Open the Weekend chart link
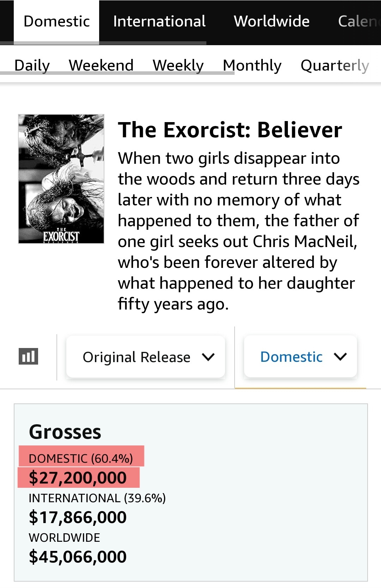 pyautogui.click(x=101, y=65)
